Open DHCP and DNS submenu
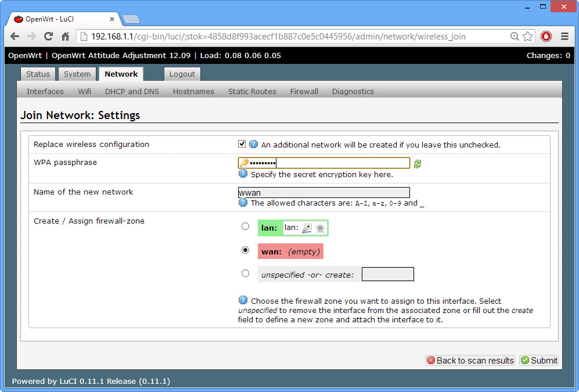The width and height of the screenshot is (579, 392). click(x=132, y=91)
